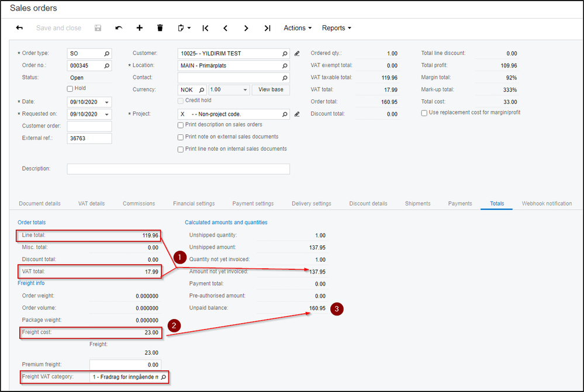Screen dimensions: 584x392
Task: Open the Discount details tab
Action: 368,204
